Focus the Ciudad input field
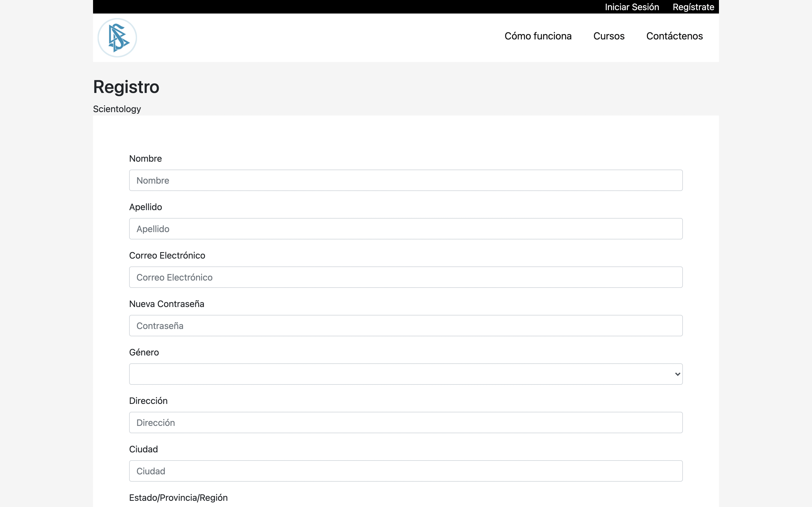The width and height of the screenshot is (812, 507). (x=405, y=471)
